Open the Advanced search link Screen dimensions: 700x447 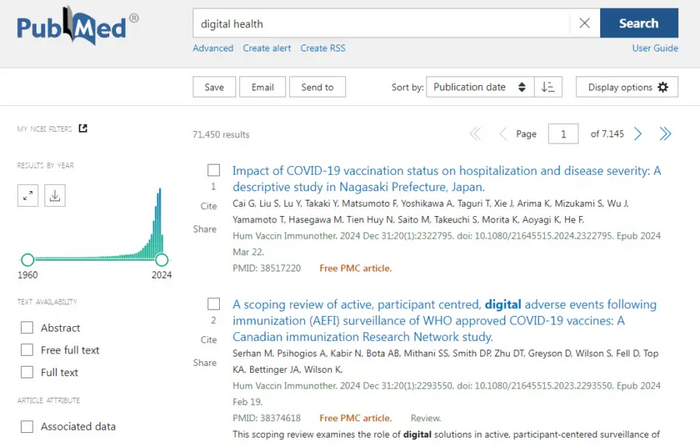pos(213,48)
